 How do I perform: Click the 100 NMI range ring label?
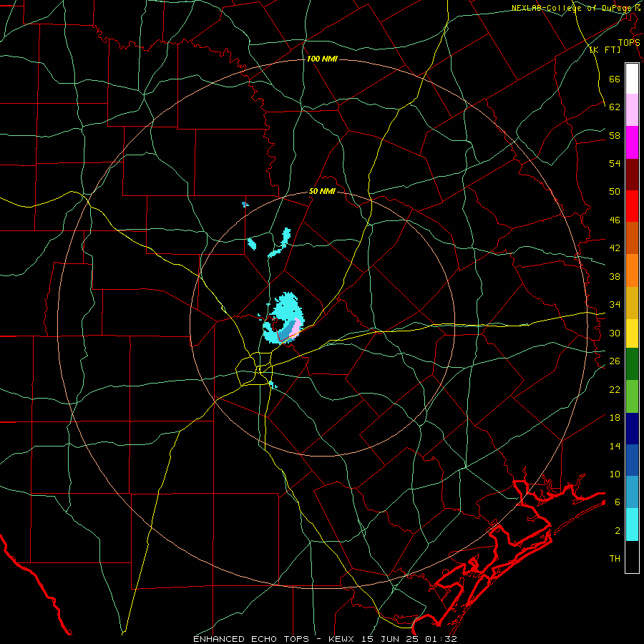tap(322, 59)
